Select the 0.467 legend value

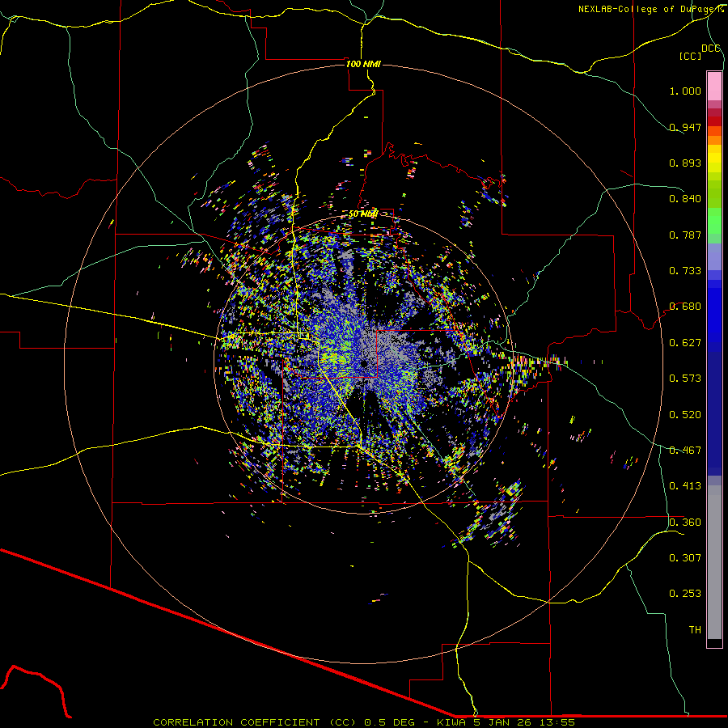pyautogui.click(x=685, y=451)
